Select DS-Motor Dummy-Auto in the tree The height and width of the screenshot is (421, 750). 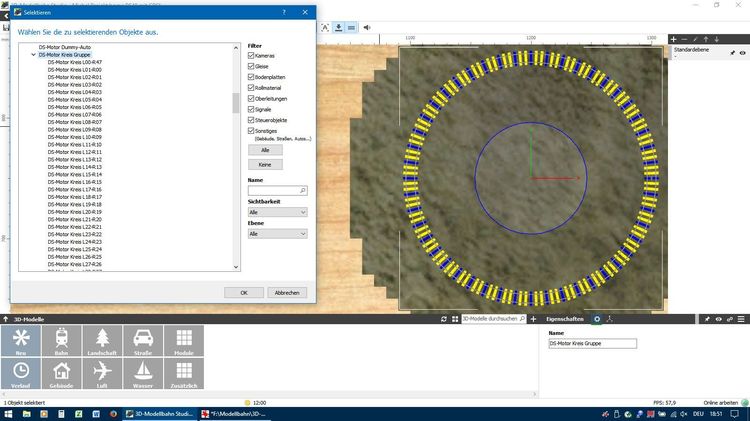65,47
